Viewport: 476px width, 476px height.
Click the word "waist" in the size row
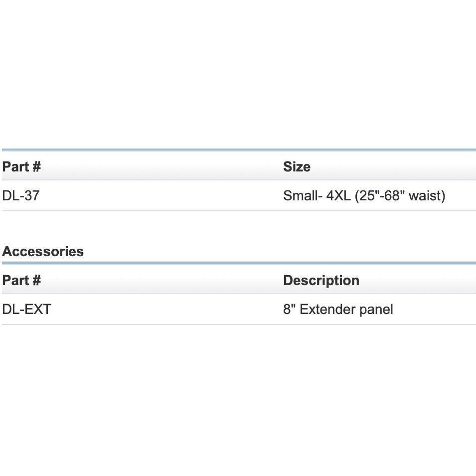pyautogui.click(x=427, y=196)
